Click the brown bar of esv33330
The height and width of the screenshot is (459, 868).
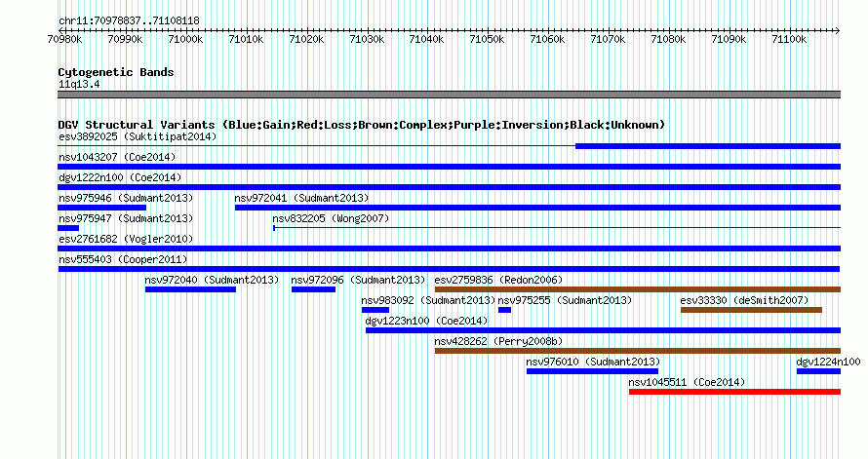751,310
